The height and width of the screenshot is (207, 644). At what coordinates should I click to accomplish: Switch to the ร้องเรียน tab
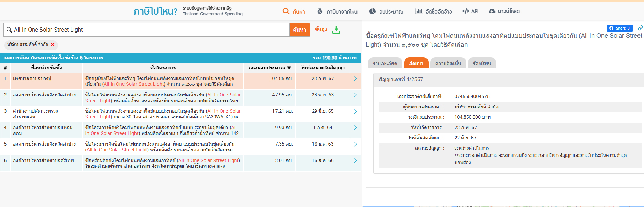482,64
